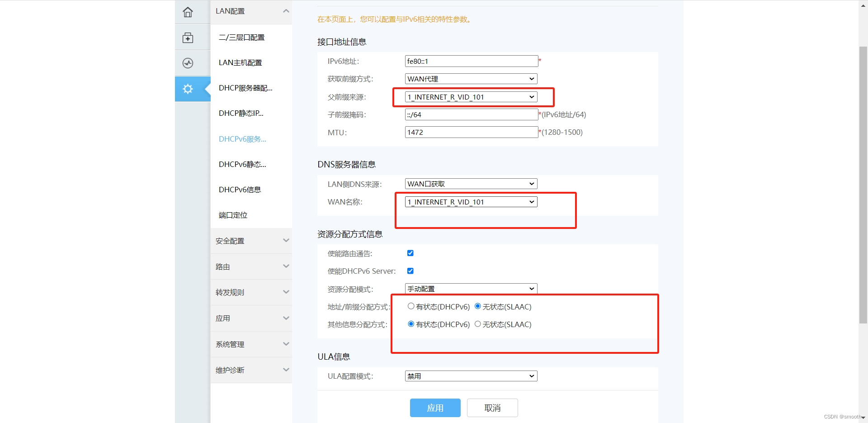Viewport: 868px width, 423px height.
Task: Click the settings gear icon
Action: pos(188,89)
